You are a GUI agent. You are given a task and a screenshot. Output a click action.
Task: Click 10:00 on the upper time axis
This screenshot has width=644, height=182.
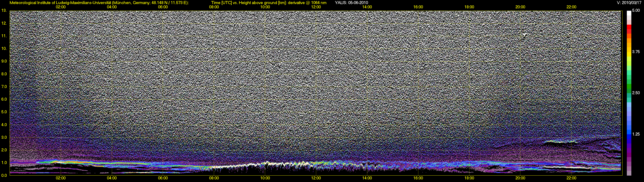[x=265, y=7]
